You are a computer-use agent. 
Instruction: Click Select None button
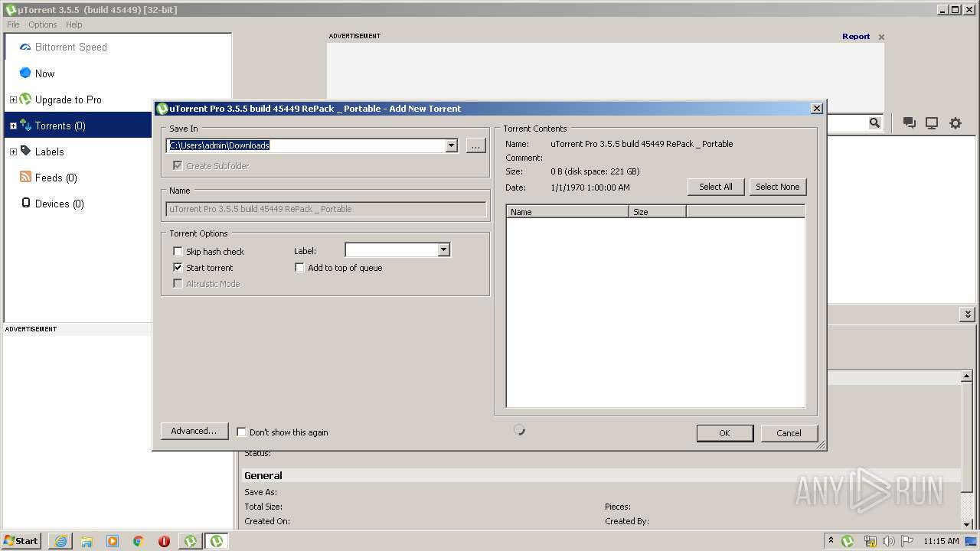point(777,187)
